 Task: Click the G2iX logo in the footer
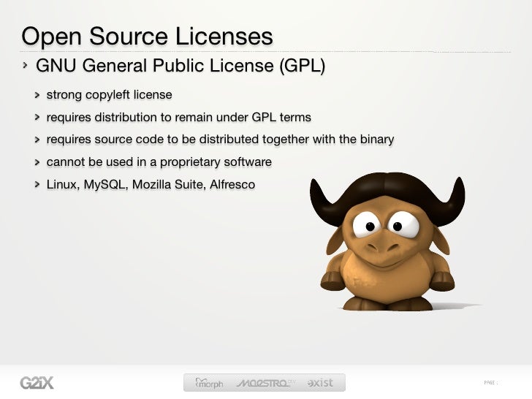(37, 383)
